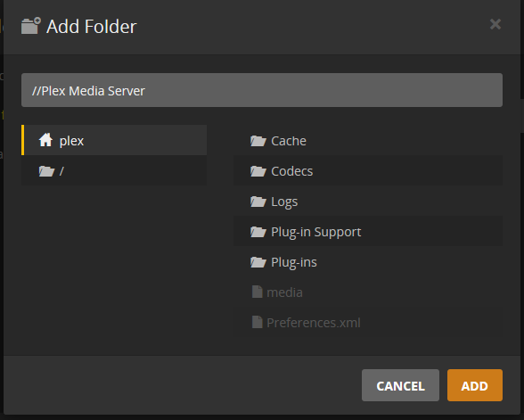Click the Codecs folder icon
The width and height of the screenshot is (524, 420).
coord(258,171)
